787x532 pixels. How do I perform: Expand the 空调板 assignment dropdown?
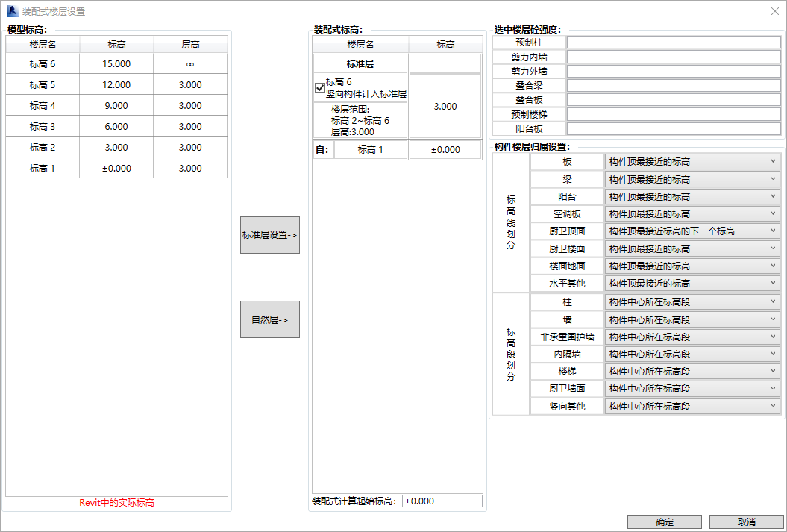tap(692, 214)
